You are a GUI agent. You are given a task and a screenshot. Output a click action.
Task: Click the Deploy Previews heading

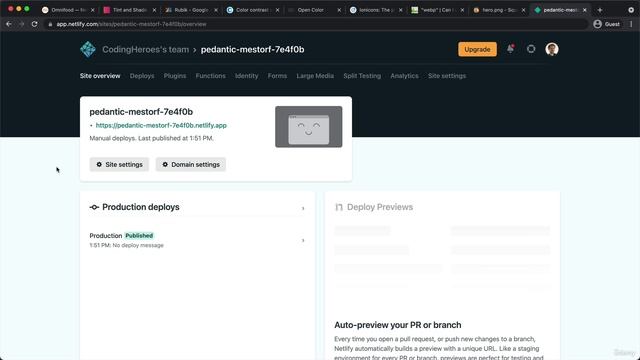point(380,207)
